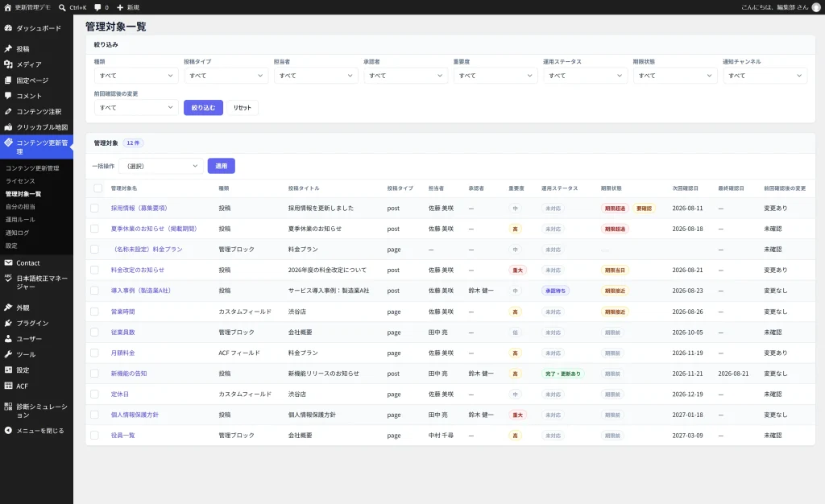Image resolution: width=825 pixels, height=504 pixels.
Task: Check the 役員一覧 row checkbox
Action: [x=95, y=435]
